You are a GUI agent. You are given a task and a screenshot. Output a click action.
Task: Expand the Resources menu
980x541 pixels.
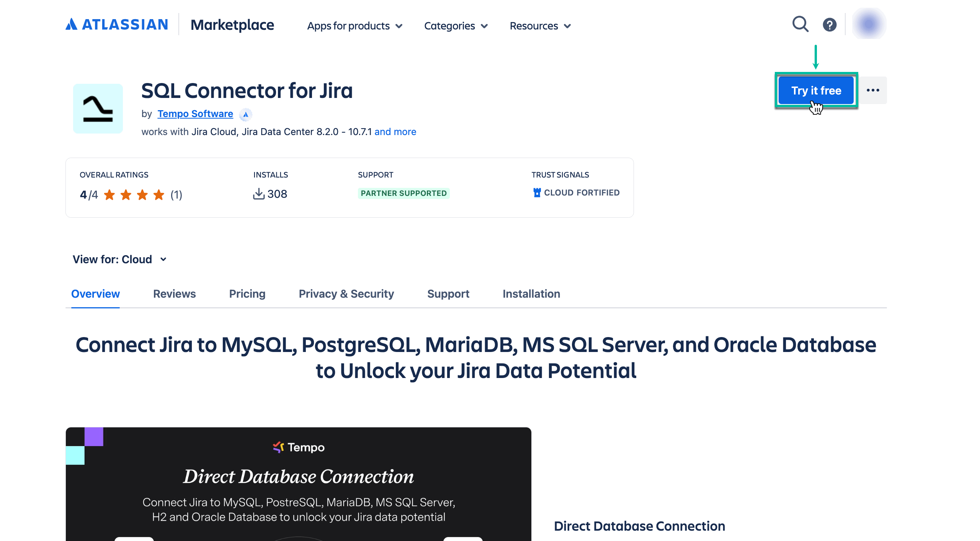540,26
